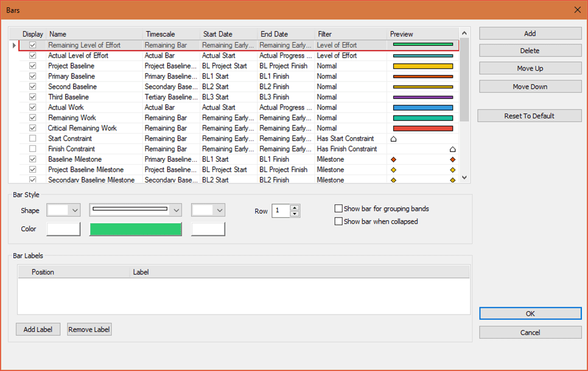Click the Delete button
This screenshot has height=371, width=588.
530,50
